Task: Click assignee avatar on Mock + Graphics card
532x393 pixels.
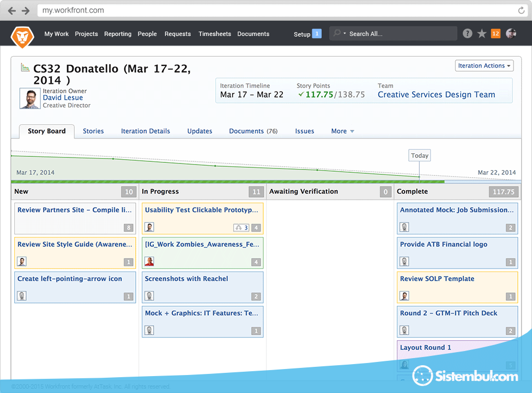Action: coord(149,330)
